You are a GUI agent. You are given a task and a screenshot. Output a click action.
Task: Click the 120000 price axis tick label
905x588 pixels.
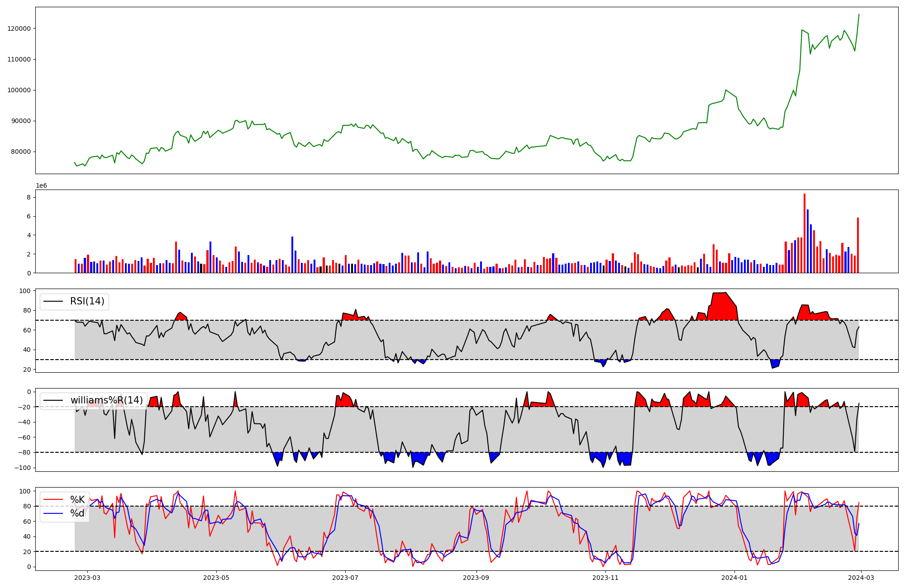click(19, 28)
